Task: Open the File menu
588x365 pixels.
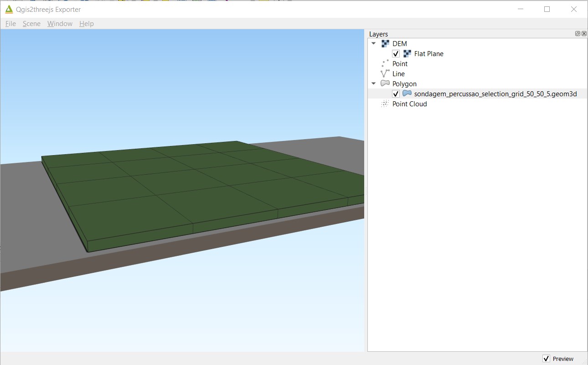Action: click(10, 24)
